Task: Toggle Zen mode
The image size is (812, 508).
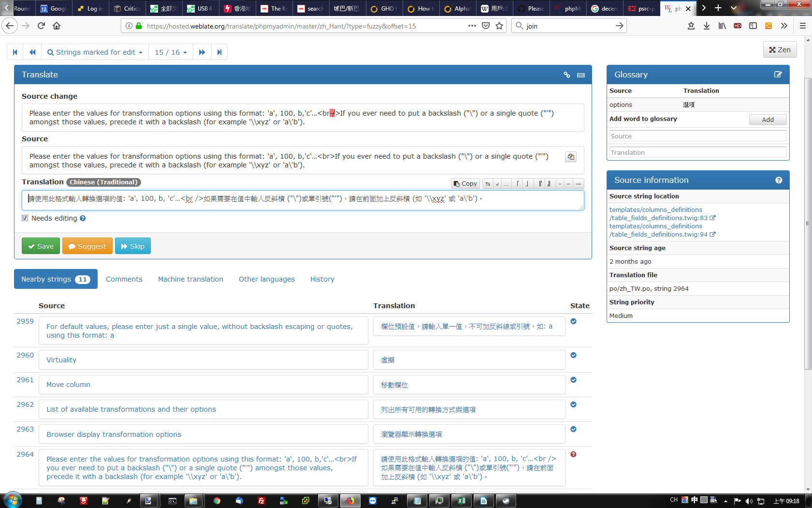Action: click(x=780, y=49)
